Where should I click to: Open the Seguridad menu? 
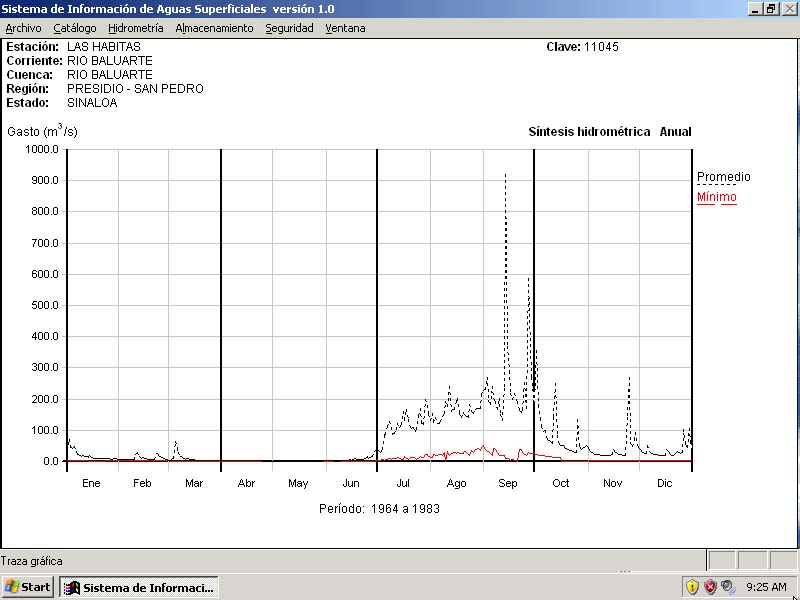(289, 28)
